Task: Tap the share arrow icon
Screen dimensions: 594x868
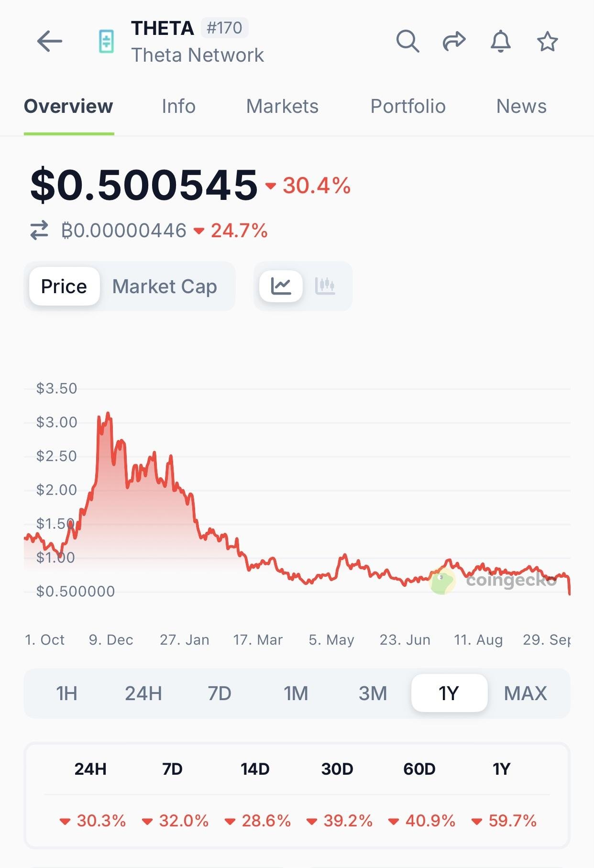Action: point(454,42)
